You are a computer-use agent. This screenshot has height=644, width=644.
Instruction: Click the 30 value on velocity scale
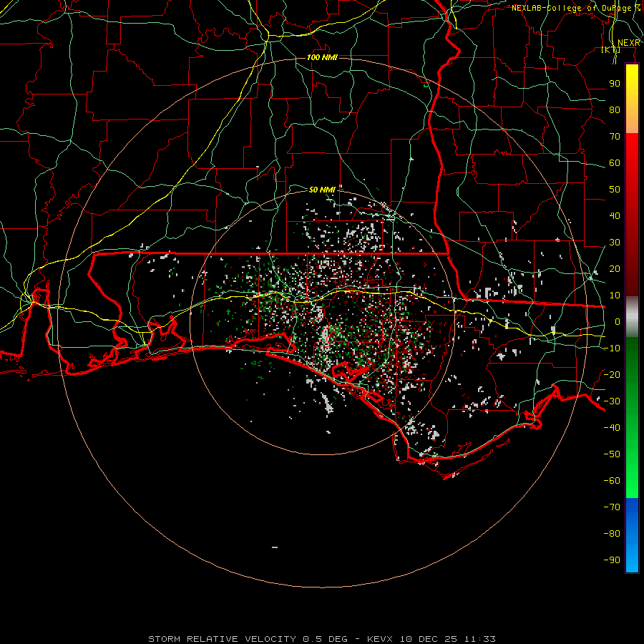(x=615, y=243)
